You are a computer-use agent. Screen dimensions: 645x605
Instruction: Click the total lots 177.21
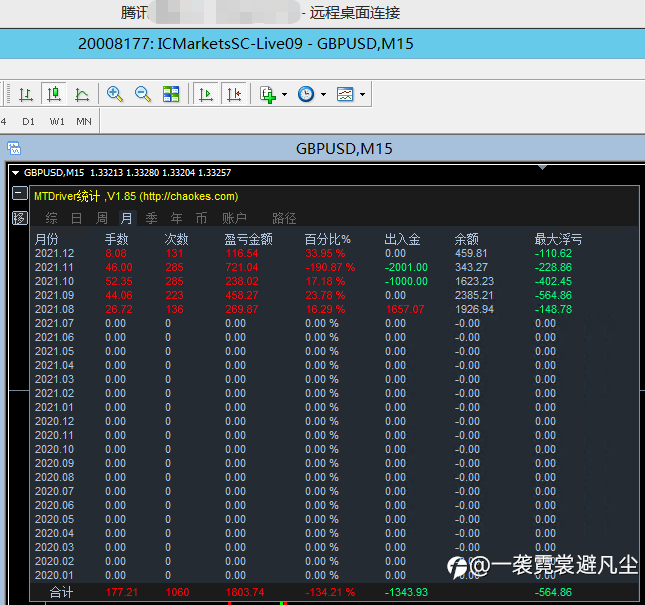(x=121, y=592)
